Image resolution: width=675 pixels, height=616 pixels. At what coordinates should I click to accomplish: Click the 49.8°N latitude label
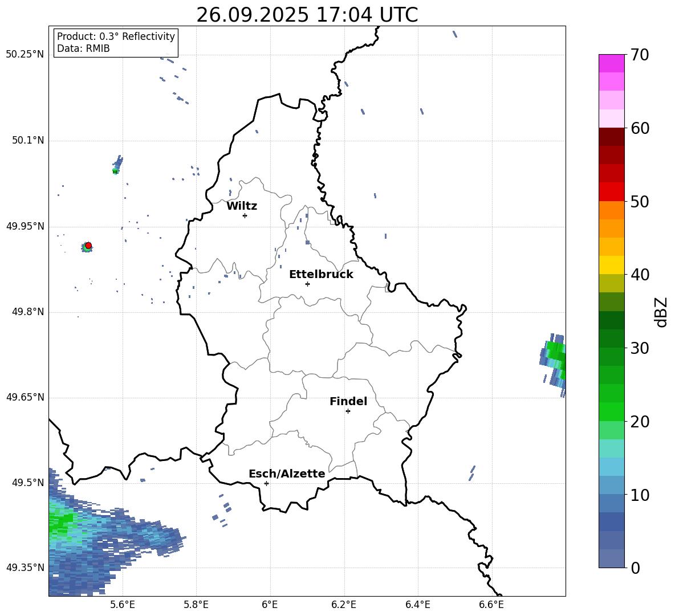coord(27,312)
